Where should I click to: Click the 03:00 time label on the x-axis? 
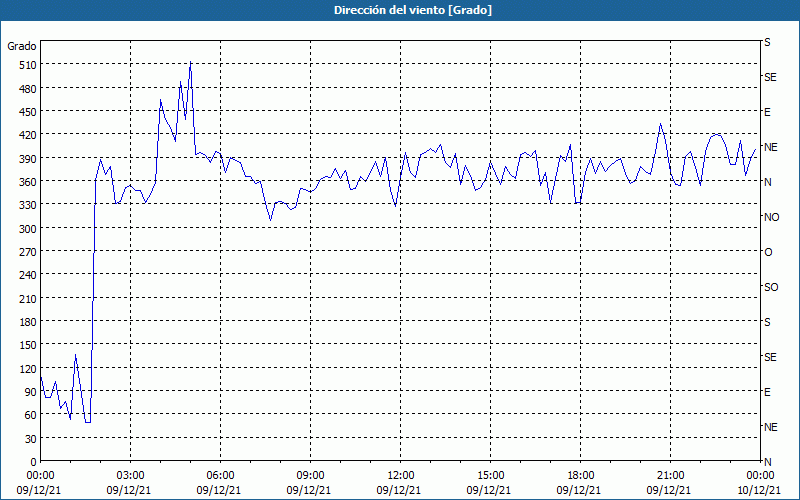[x=130, y=476]
